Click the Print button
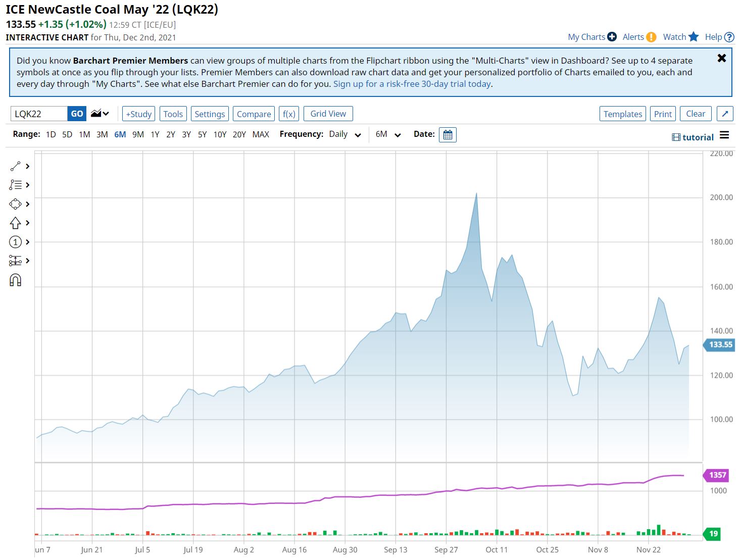 point(663,114)
